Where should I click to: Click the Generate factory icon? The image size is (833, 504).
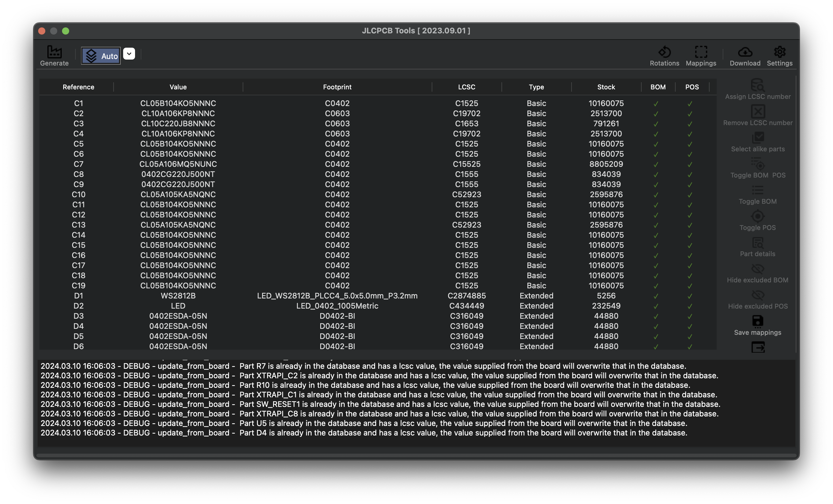pyautogui.click(x=54, y=52)
